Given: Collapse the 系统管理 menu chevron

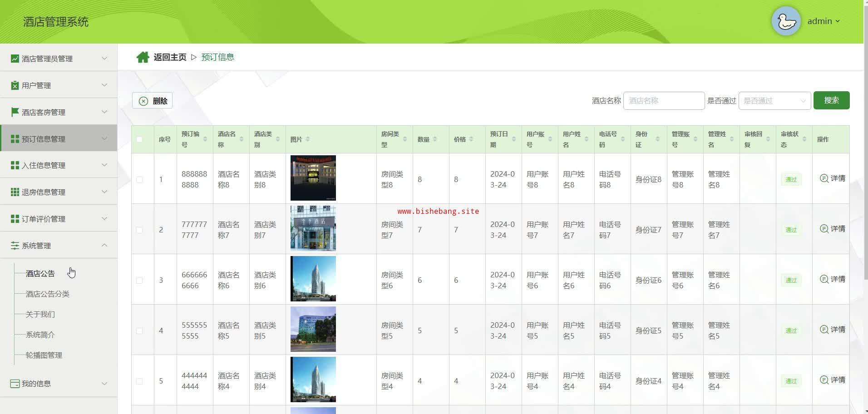Looking at the screenshot, I should 104,245.
